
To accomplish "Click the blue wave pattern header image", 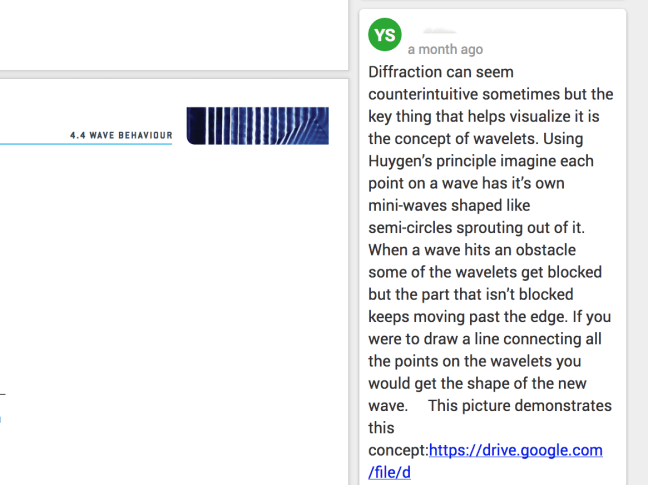I will 256,126.
